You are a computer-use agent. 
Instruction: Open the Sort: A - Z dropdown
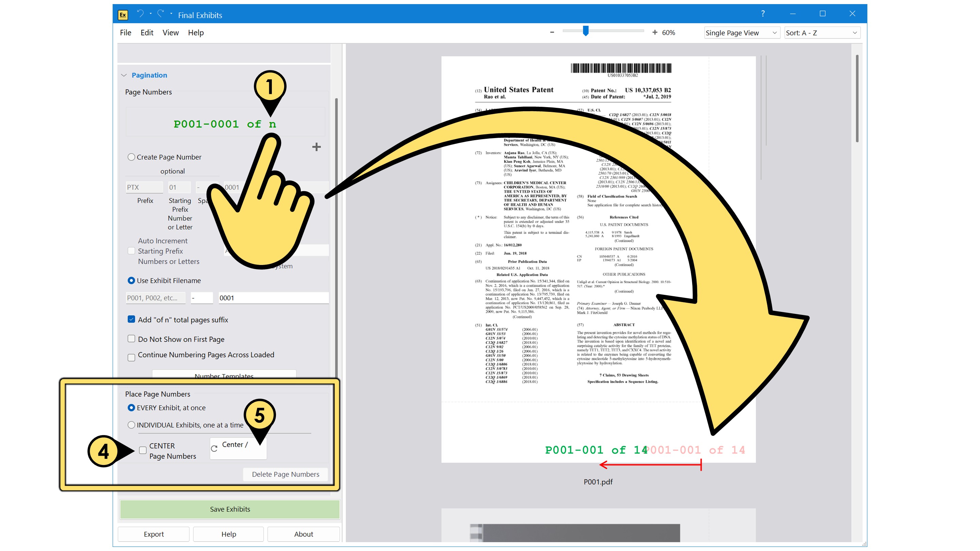[822, 33]
